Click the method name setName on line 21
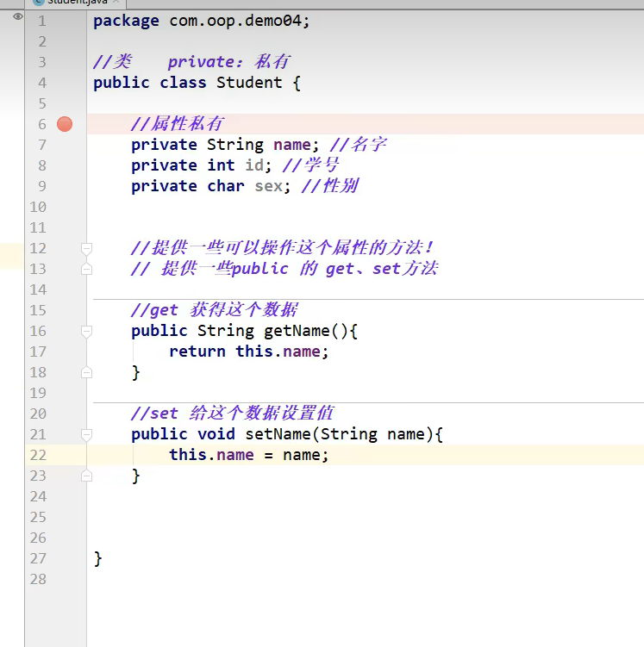The image size is (644, 647). click(278, 434)
